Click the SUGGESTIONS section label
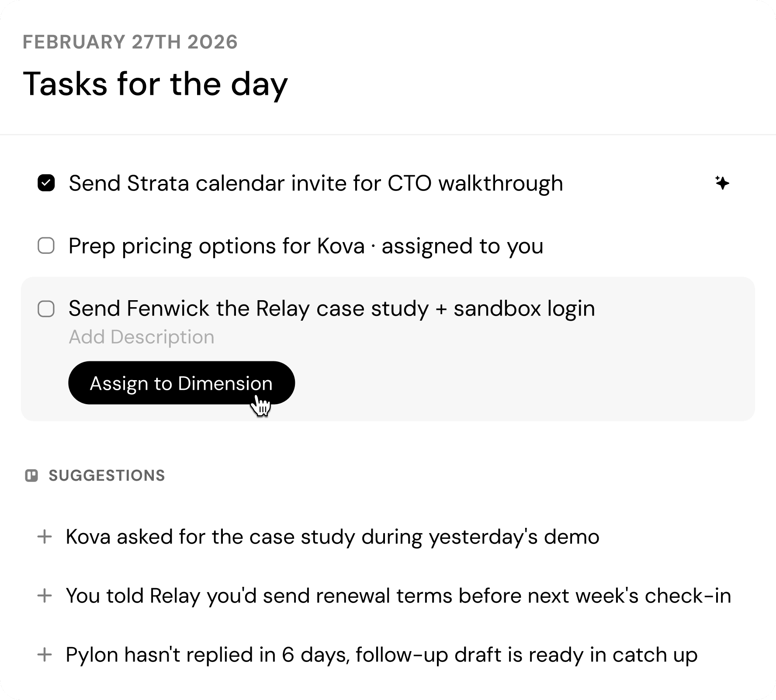 (107, 475)
